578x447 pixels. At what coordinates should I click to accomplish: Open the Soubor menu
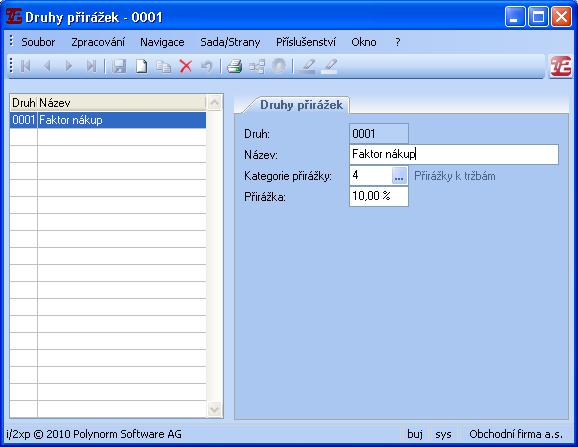(38, 42)
